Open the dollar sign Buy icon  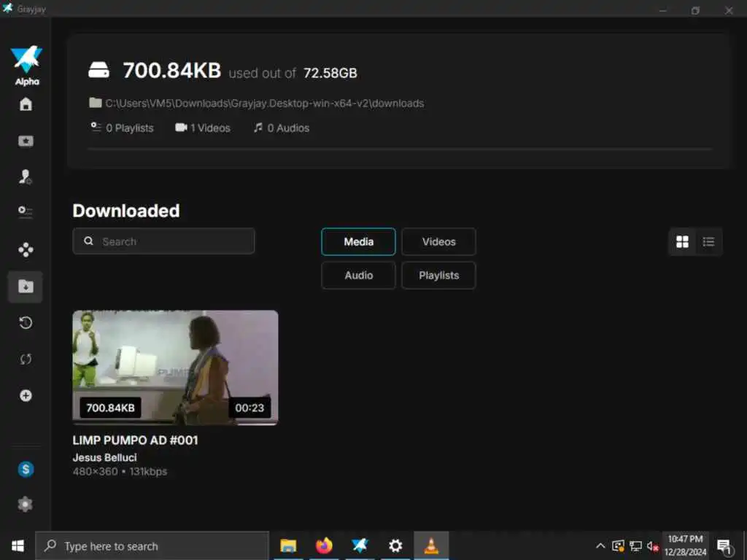point(26,469)
